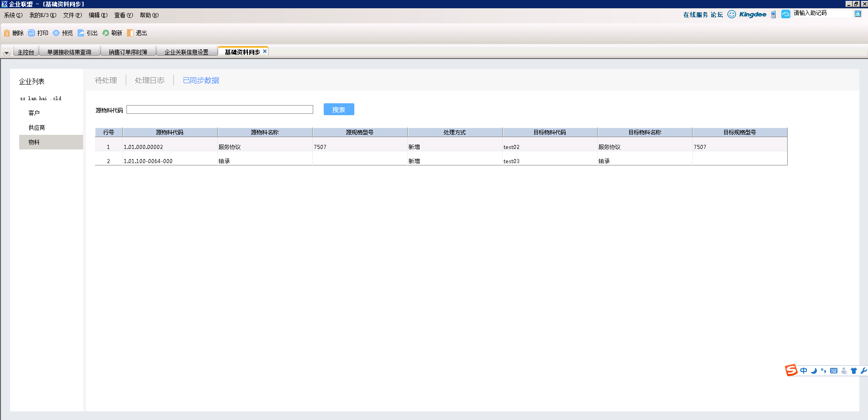
Task: Click the smiley face icon beside Kingdee
Action: click(731, 14)
